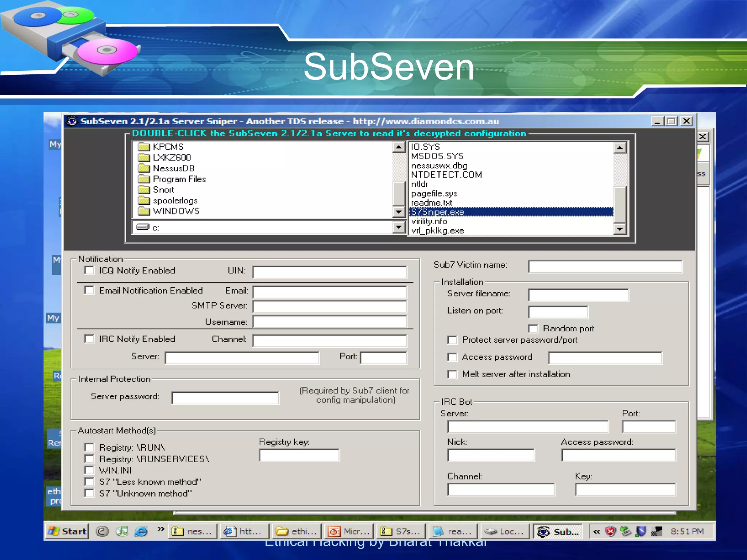Toggle Melt server after installation

coord(452,374)
